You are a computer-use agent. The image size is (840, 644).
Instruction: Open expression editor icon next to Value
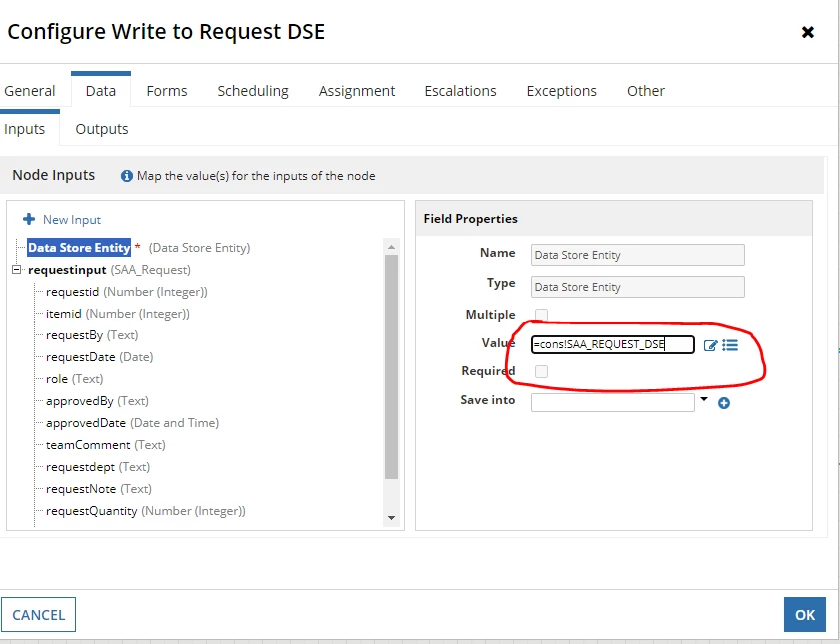[710, 345]
